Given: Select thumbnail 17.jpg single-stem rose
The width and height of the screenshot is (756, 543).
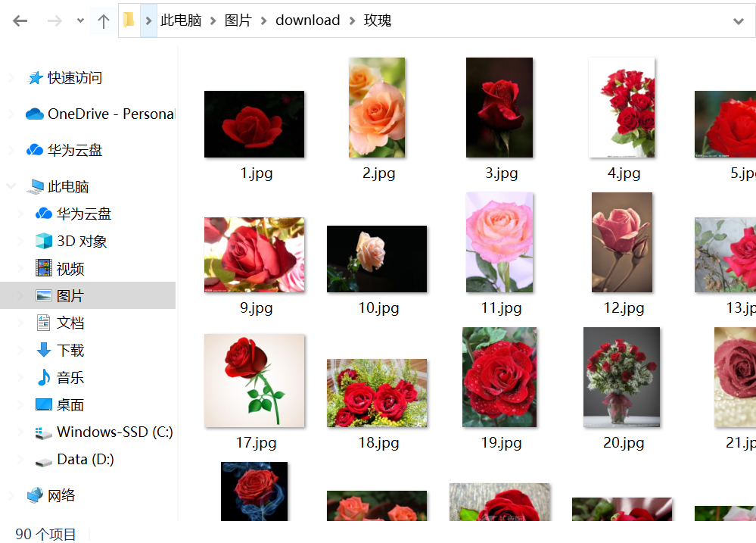Looking at the screenshot, I should (254, 380).
